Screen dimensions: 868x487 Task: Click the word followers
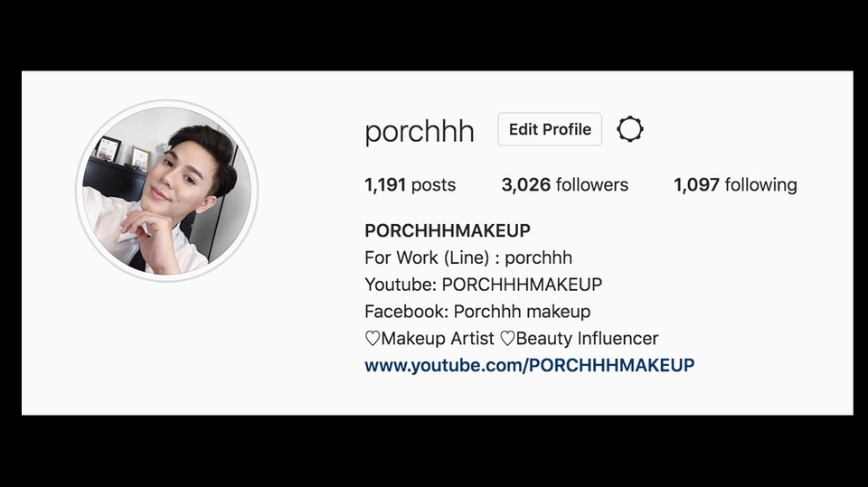click(592, 185)
